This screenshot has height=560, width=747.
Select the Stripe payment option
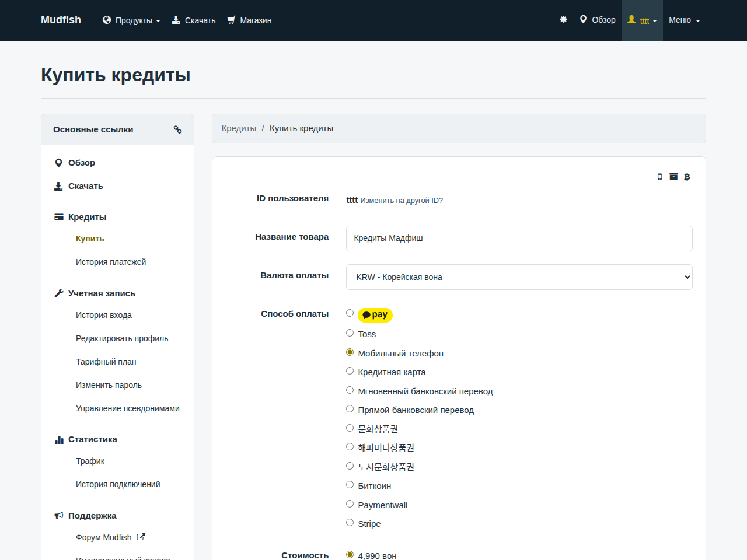click(x=350, y=523)
